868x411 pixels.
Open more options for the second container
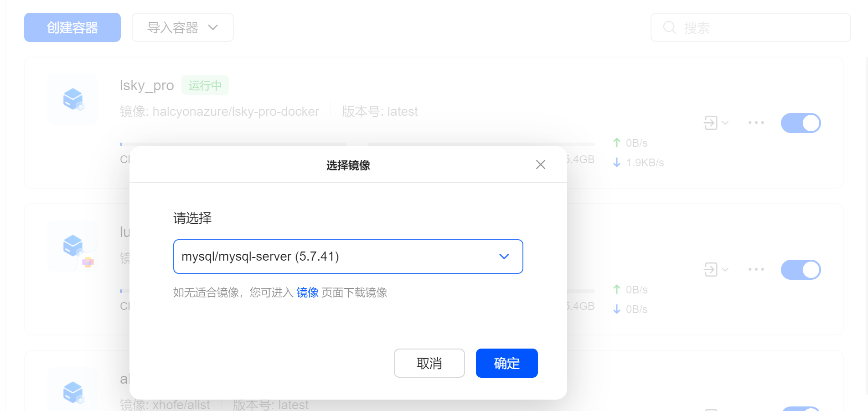click(x=756, y=269)
